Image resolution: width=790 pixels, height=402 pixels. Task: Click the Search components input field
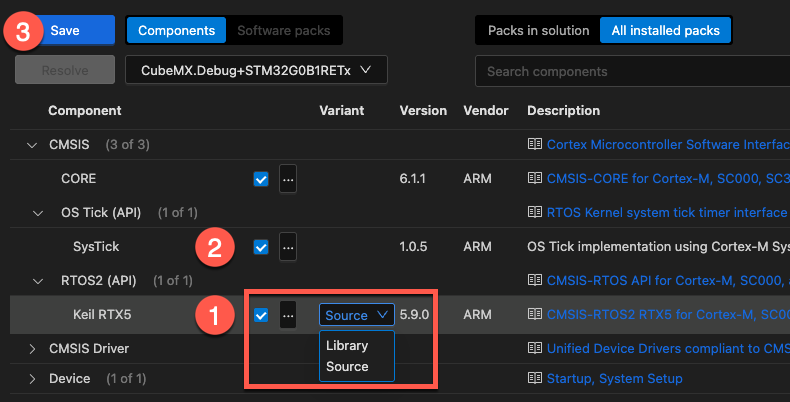[x=630, y=72]
